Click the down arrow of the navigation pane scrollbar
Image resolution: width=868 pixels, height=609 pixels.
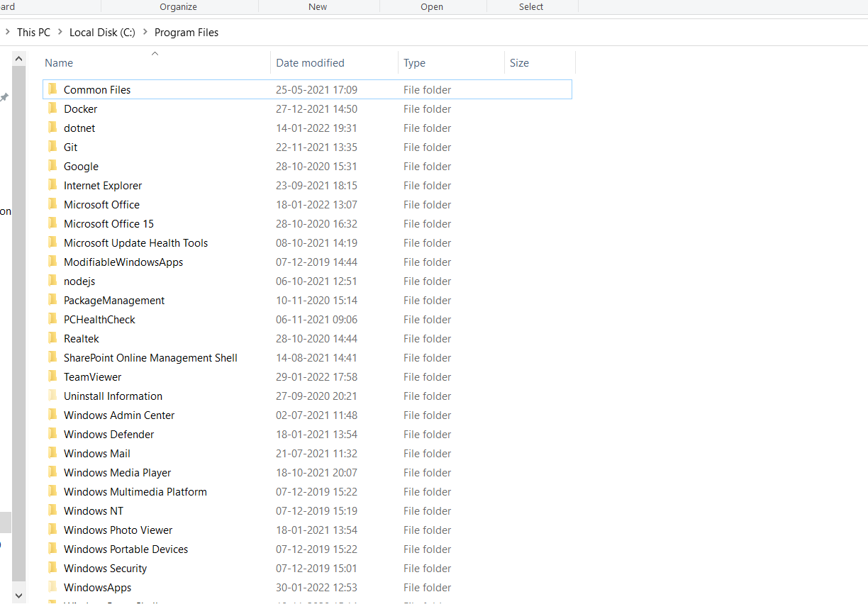tap(19, 596)
